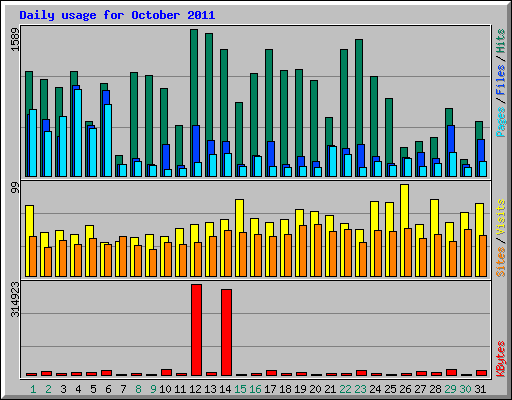Click the cyan Pages bar for day 4

tap(78, 133)
